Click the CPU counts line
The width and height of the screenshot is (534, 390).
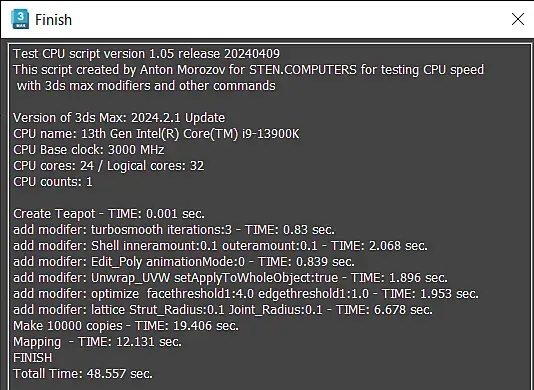tap(53, 182)
